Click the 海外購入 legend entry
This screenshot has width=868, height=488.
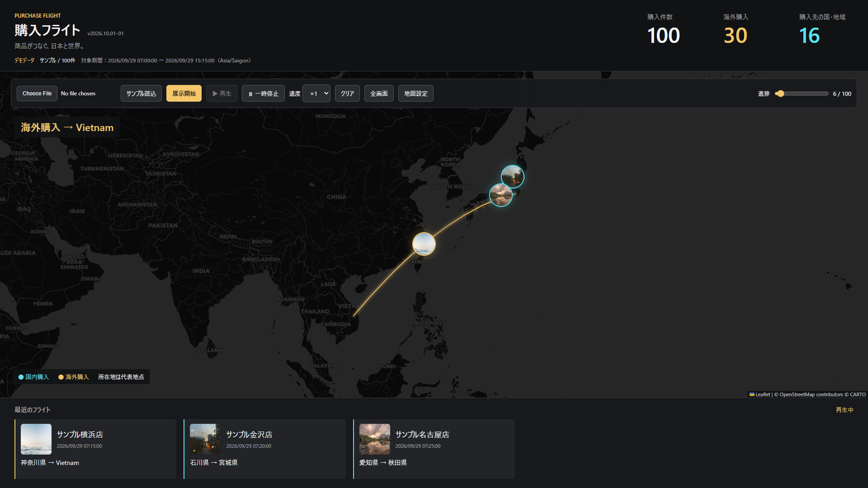(x=74, y=377)
